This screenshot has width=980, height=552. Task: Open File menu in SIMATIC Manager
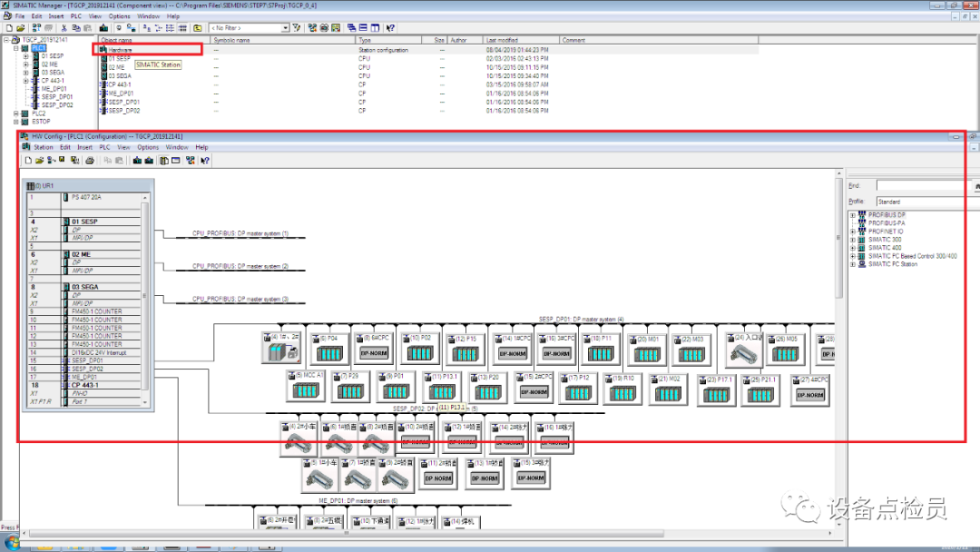point(20,16)
